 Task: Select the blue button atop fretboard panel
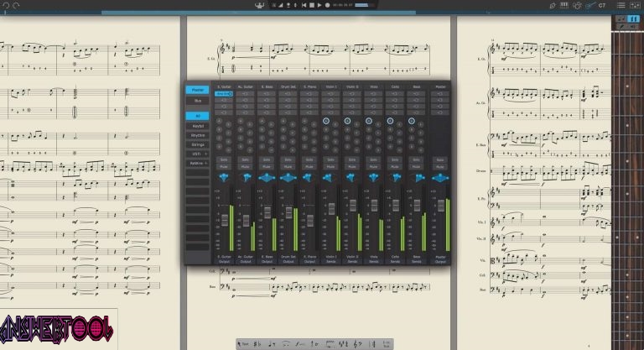pos(634,19)
